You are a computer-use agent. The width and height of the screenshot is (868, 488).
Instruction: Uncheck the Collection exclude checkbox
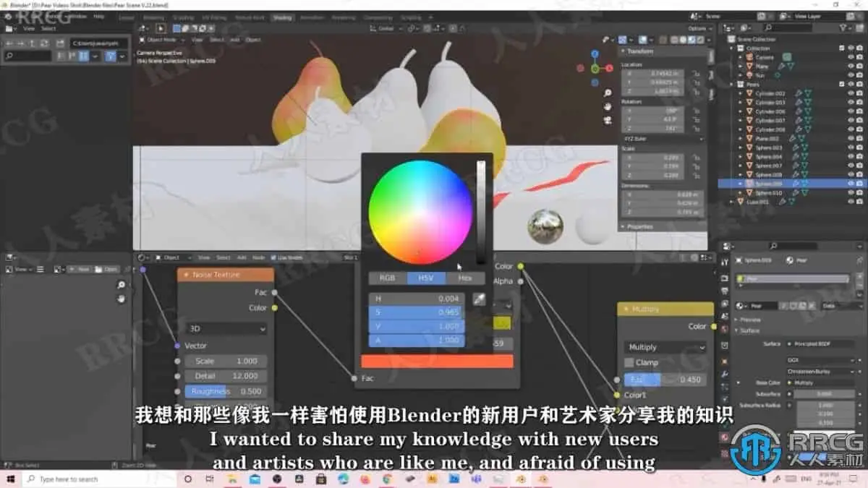click(842, 48)
